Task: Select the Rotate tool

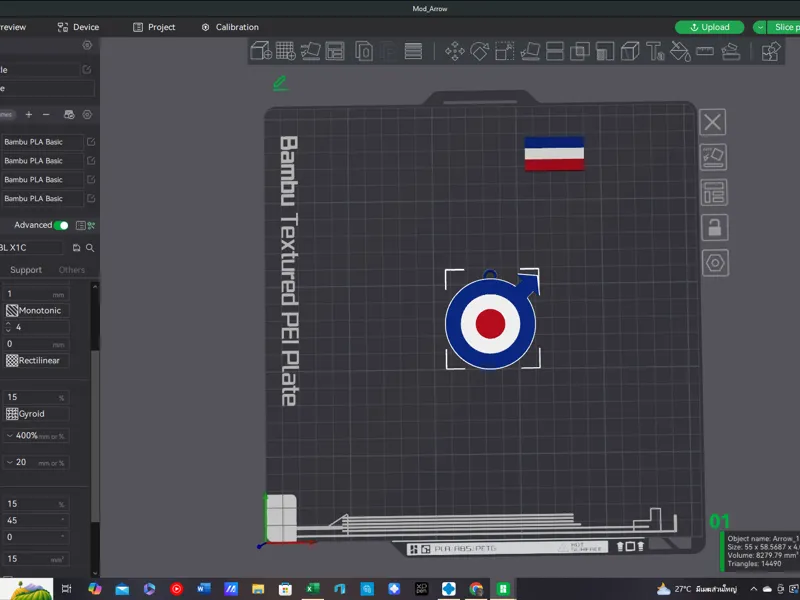Action: [x=480, y=52]
